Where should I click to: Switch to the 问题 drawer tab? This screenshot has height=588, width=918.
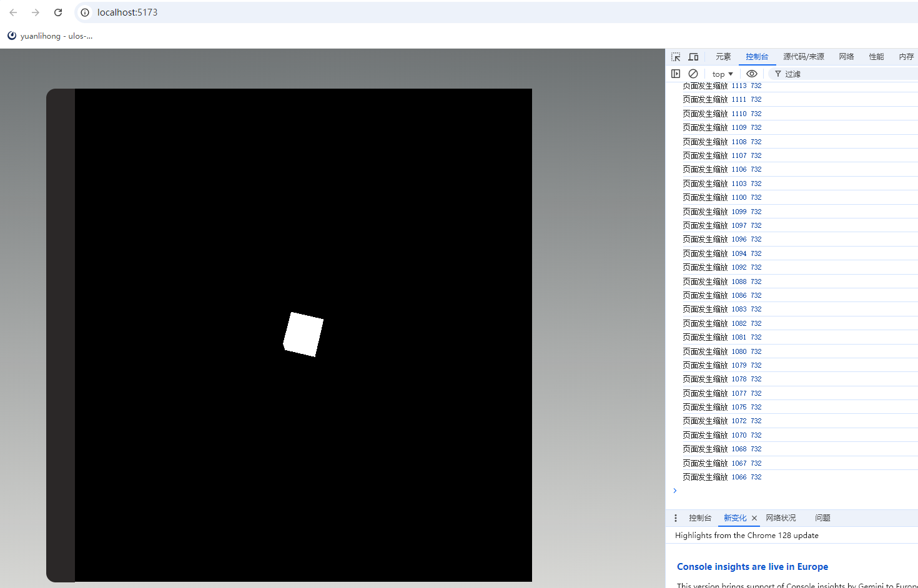[x=822, y=518]
